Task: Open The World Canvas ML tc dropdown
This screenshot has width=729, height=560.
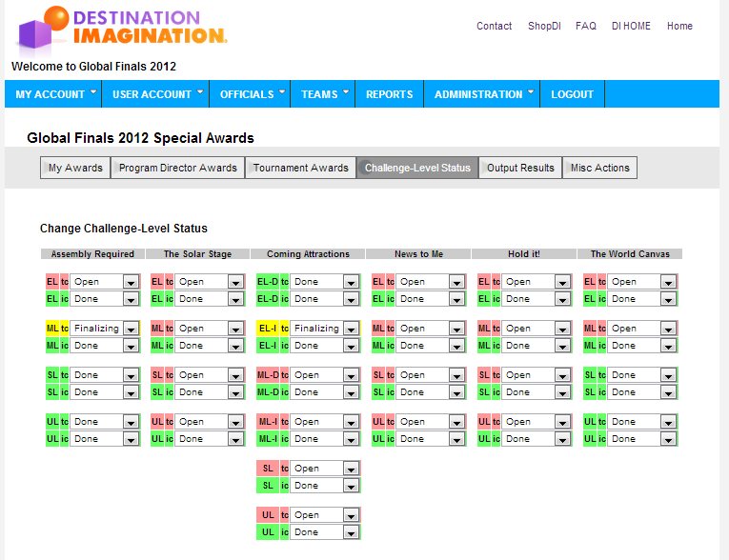Action: 642,329
